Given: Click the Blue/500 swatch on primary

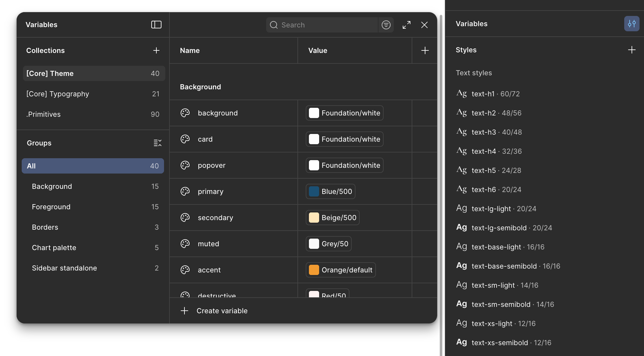Looking at the screenshot, I should (314, 191).
